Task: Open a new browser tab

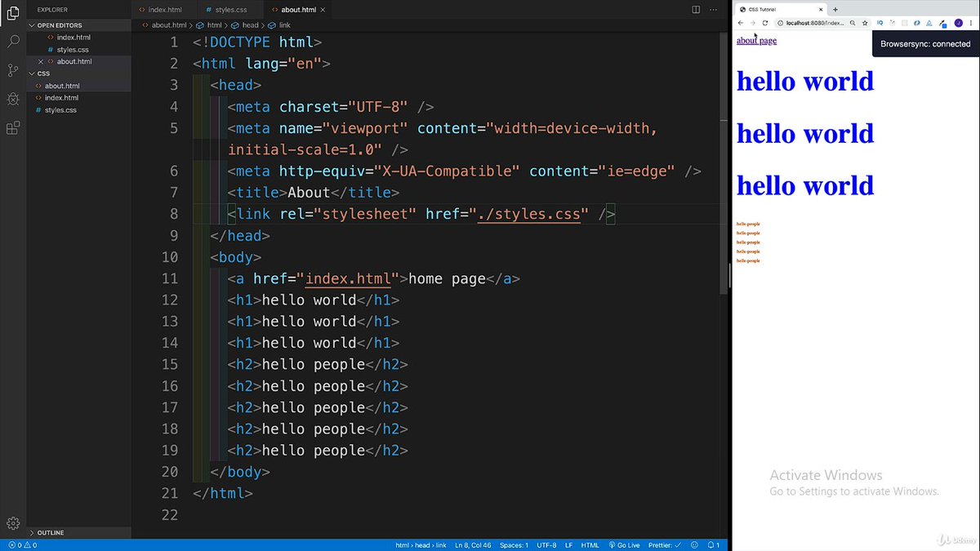Action: (x=835, y=9)
